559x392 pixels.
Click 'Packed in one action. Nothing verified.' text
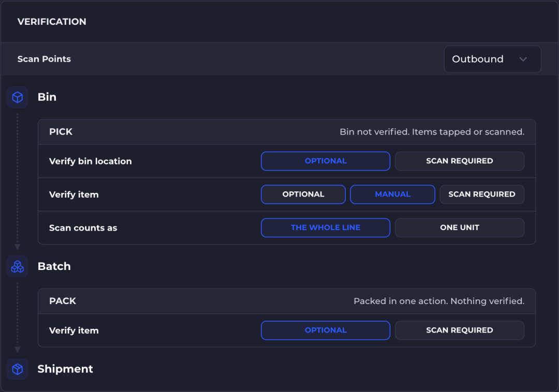[439, 301]
